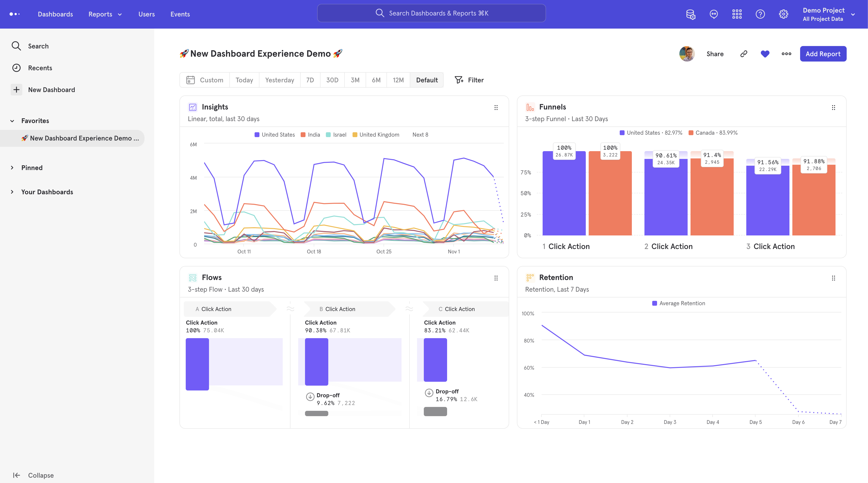Expand the Pinned section

coord(12,168)
